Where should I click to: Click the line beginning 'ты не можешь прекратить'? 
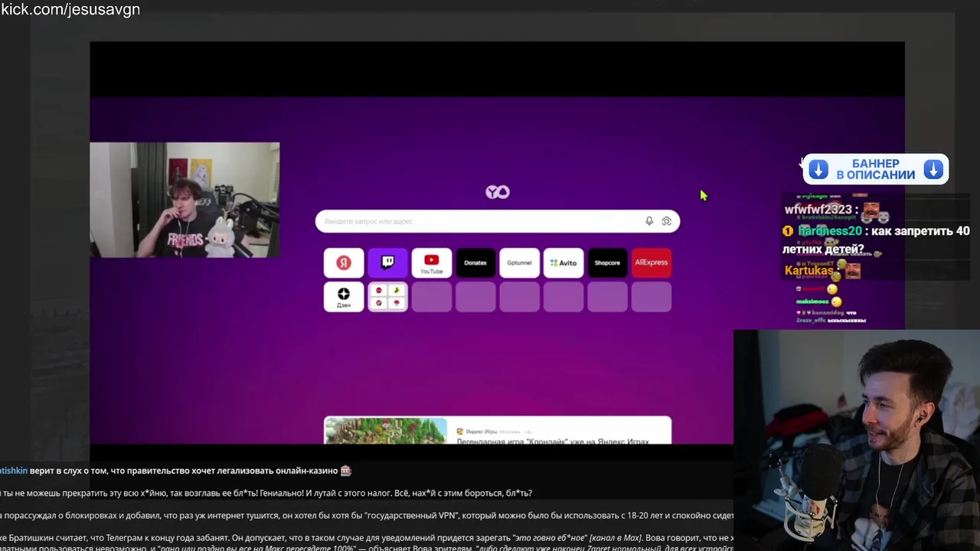[266, 493]
